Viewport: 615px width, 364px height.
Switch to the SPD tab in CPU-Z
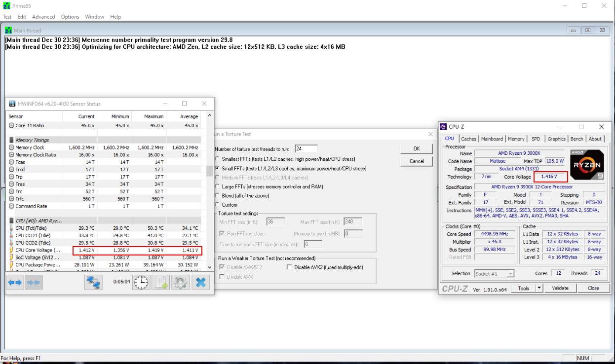point(536,139)
